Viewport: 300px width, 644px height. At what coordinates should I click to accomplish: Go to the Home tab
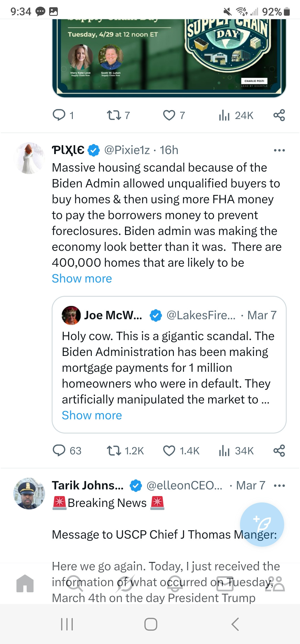(x=25, y=583)
